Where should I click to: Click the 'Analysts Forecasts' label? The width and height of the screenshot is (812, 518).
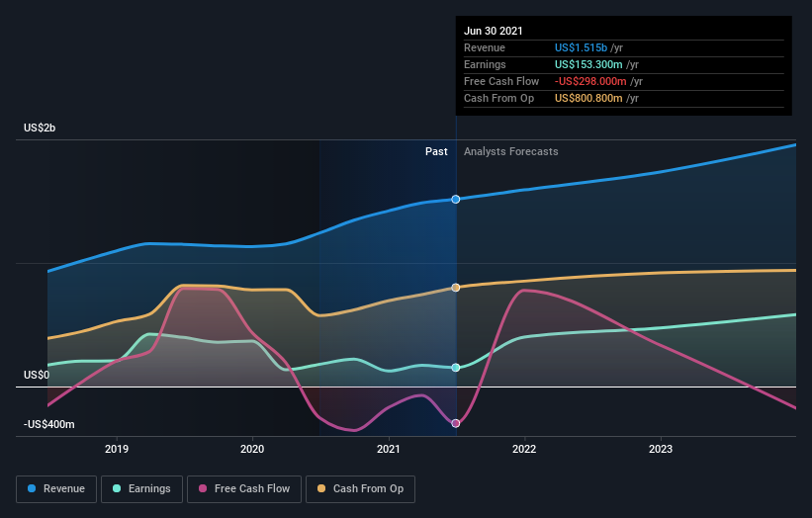tap(511, 151)
